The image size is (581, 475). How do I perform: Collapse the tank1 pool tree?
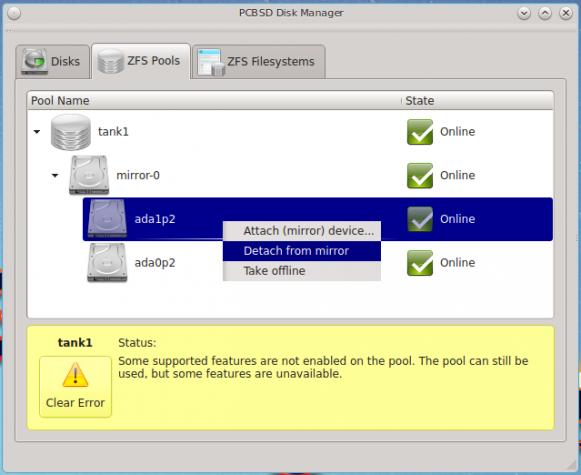37,132
